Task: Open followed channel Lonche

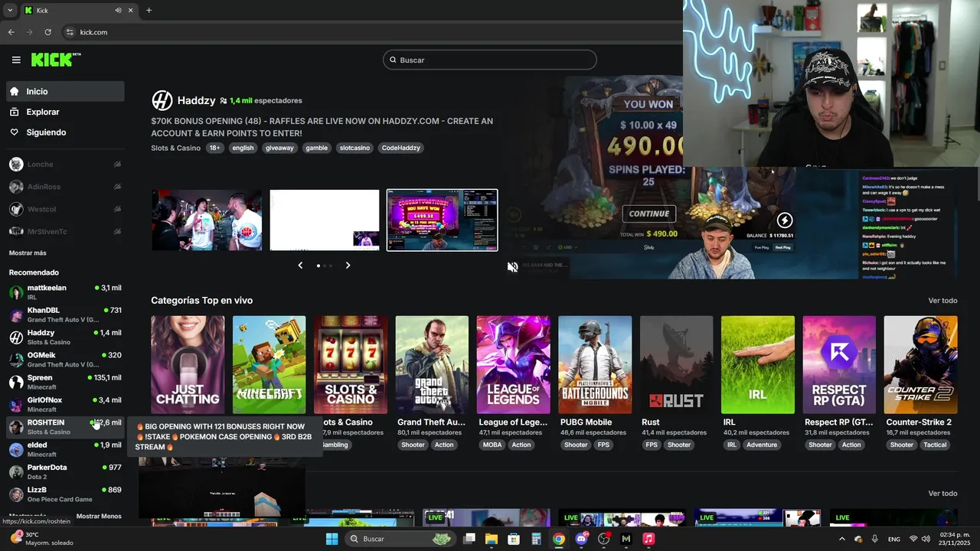Action: pyautogui.click(x=65, y=165)
